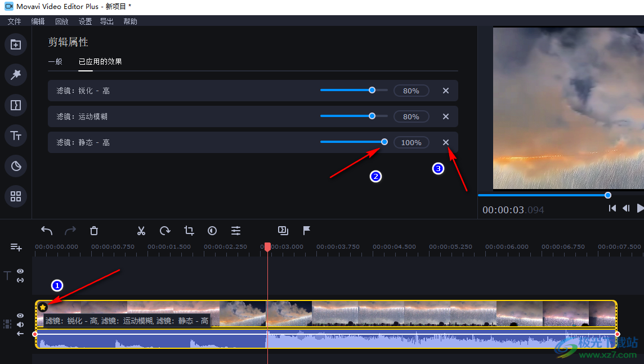
Task: Select the crop tool
Action: (189, 231)
